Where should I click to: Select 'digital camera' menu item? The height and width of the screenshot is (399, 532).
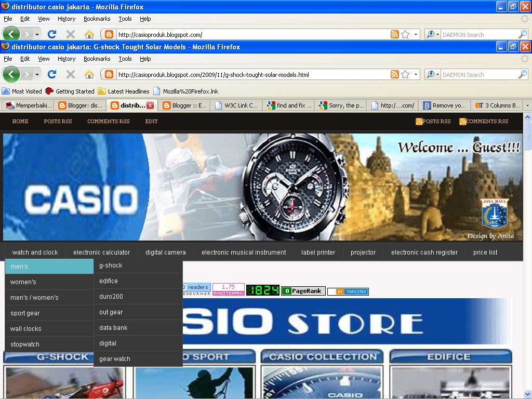(x=166, y=252)
